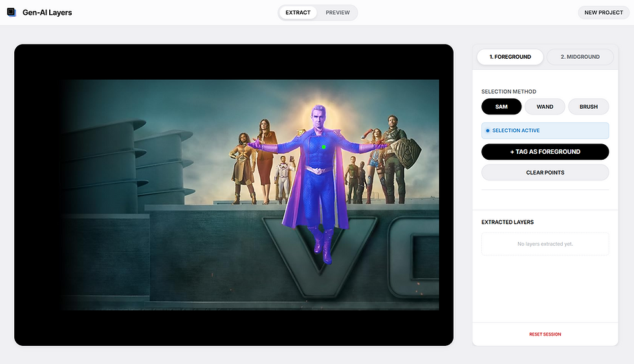Switch to the Extract view
634x364 pixels.
(x=298, y=12)
